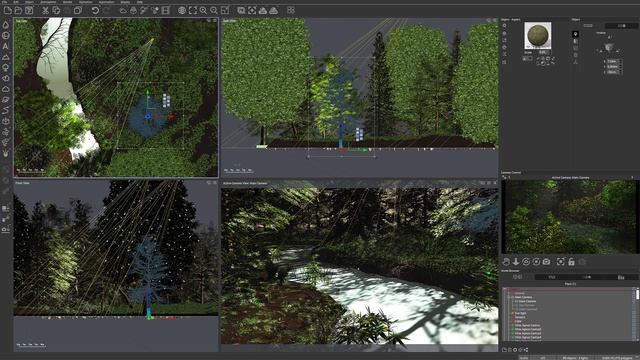Screen dimensions: 640x360
Task: Select the sphere primitive tool in left toolbar
Action: 6,36
